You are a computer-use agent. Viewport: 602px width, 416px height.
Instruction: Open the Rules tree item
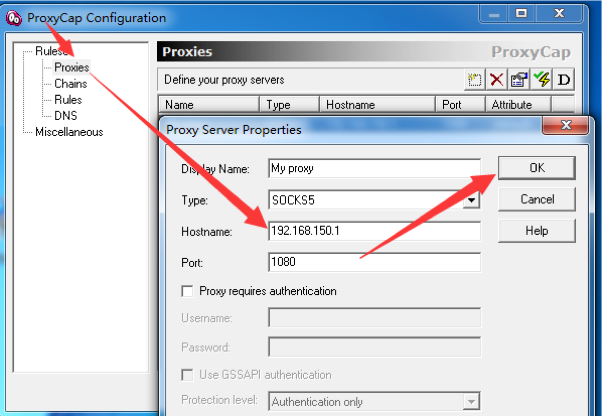pyautogui.click(x=68, y=100)
